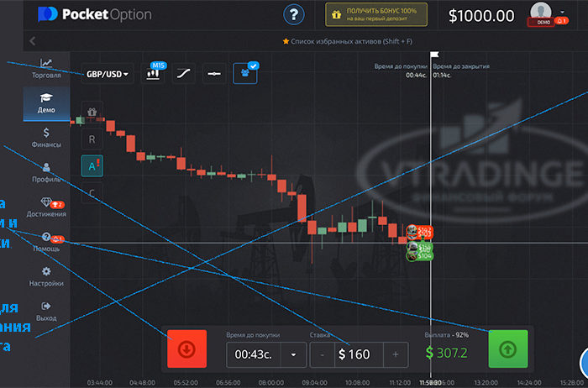588x388 pixels.
Task: Click the red down sell button
Action: pyautogui.click(x=186, y=349)
